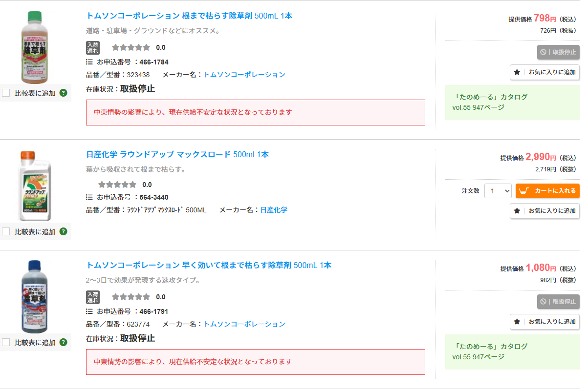Viewport: 587px width, 392px height.
Task: Add 1,080円 herbicide to favorites
Action: pyautogui.click(x=544, y=322)
